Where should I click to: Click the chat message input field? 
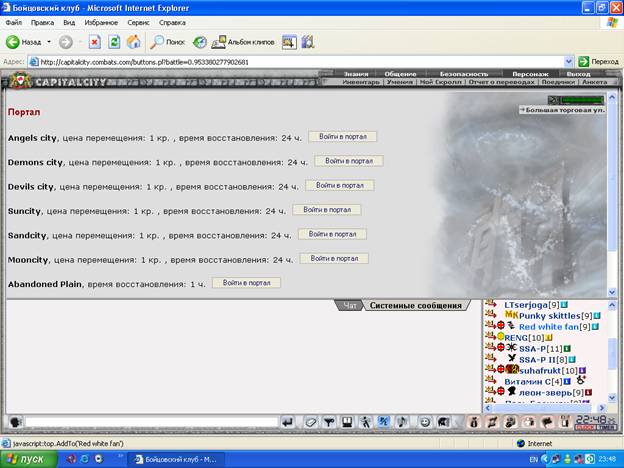coord(152,422)
